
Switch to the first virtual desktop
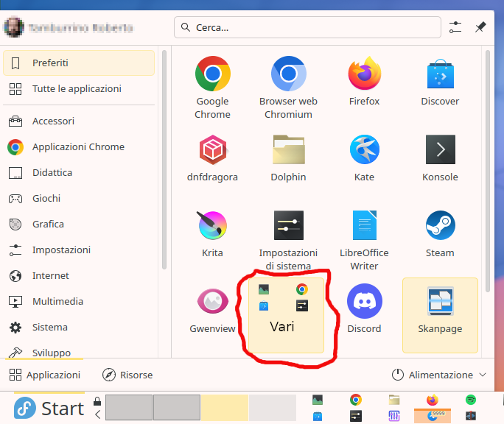click(x=129, y=408)
